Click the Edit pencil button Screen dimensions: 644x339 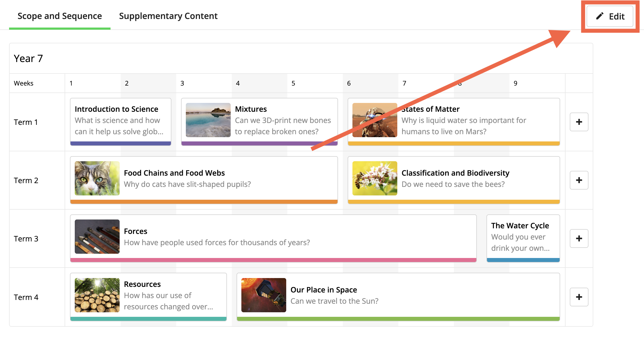click(610, 17)
